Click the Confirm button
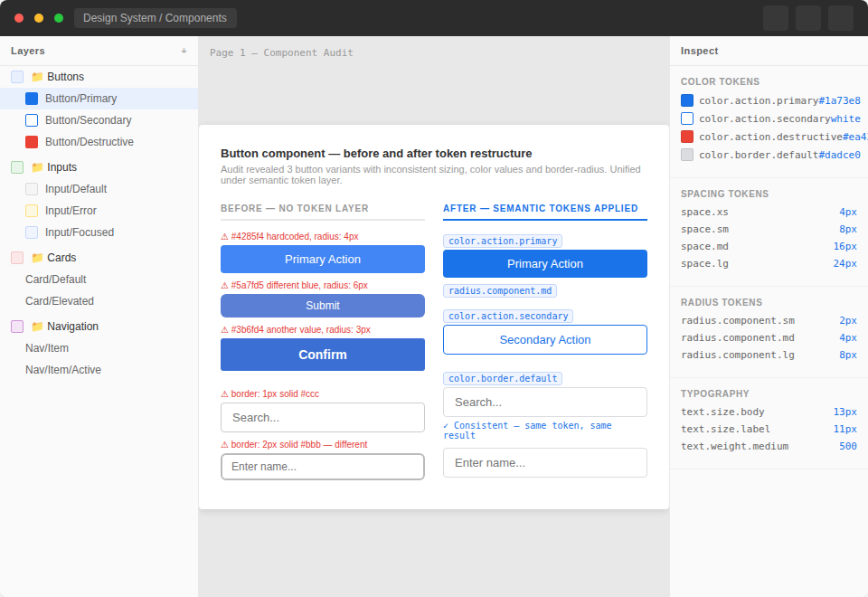868x597 pixels. tap(323, 355)
